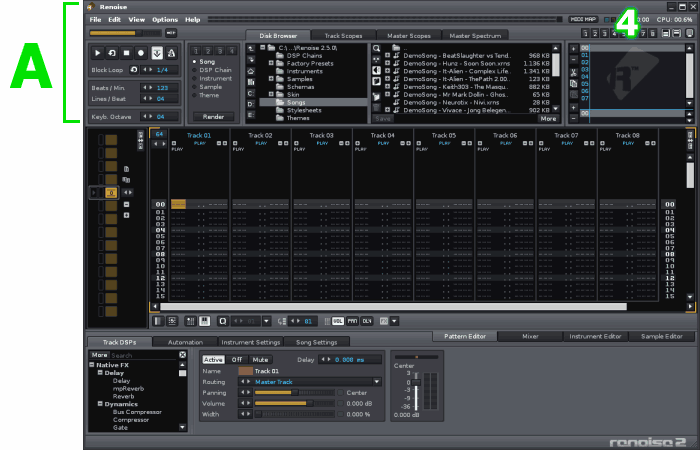Cut sequence using the scissors icon
The height and width of the screenshot is (450, 700).
coord(574,73)
